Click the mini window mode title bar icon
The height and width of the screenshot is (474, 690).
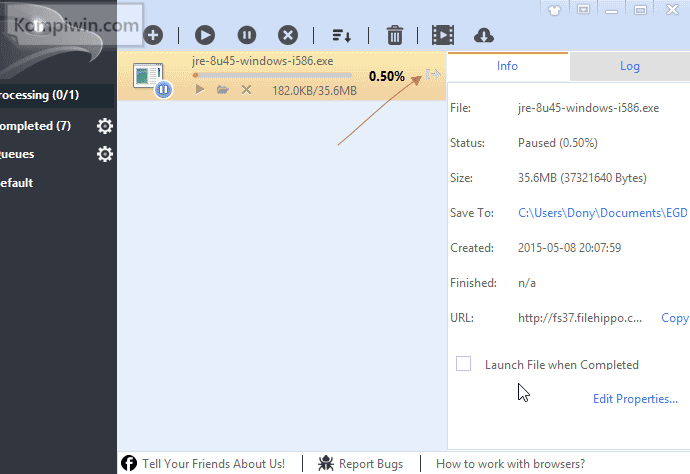click(584, 9)
